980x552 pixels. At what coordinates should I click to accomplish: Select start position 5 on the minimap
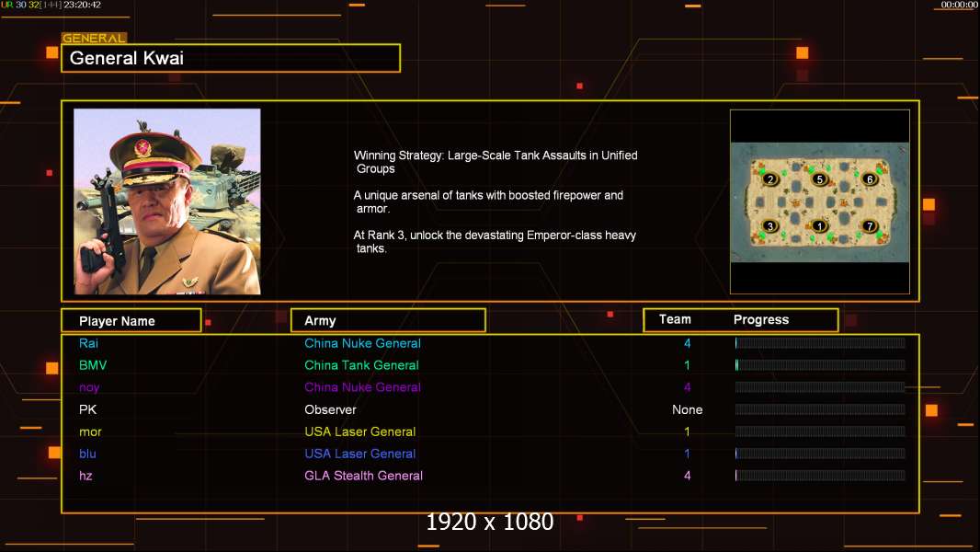(x=819, y=179)
